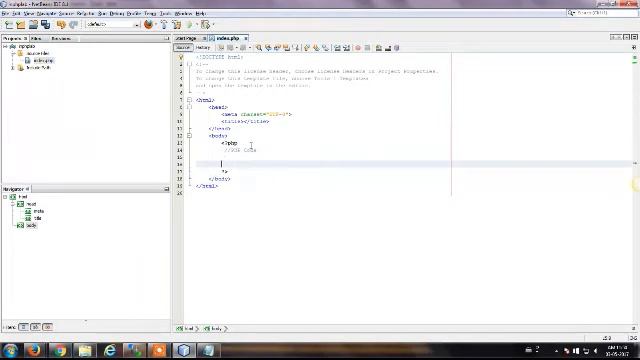The height and width of the screenshot is (360, 640).
Task: Click the Save All toolbar icon
Action: 45,25
